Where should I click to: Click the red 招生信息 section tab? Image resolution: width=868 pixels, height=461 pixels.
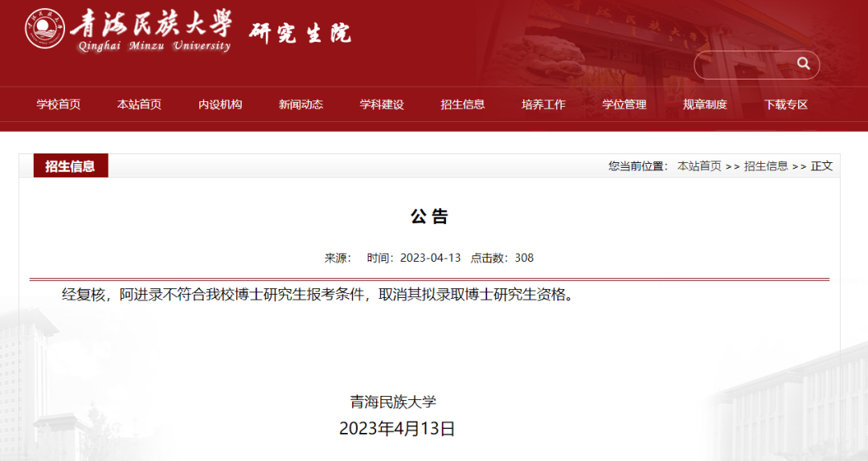pyautogui.click(x=71, y=166)
